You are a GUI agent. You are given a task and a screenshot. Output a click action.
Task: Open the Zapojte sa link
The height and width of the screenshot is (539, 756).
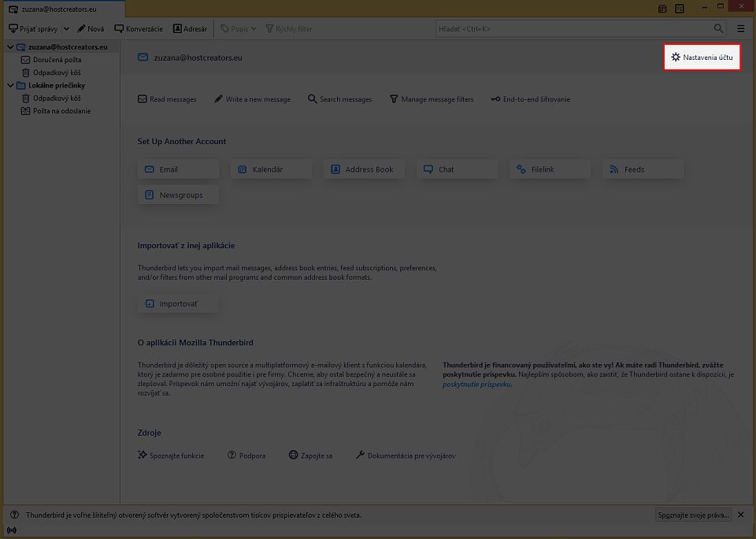tap(310, 455)
